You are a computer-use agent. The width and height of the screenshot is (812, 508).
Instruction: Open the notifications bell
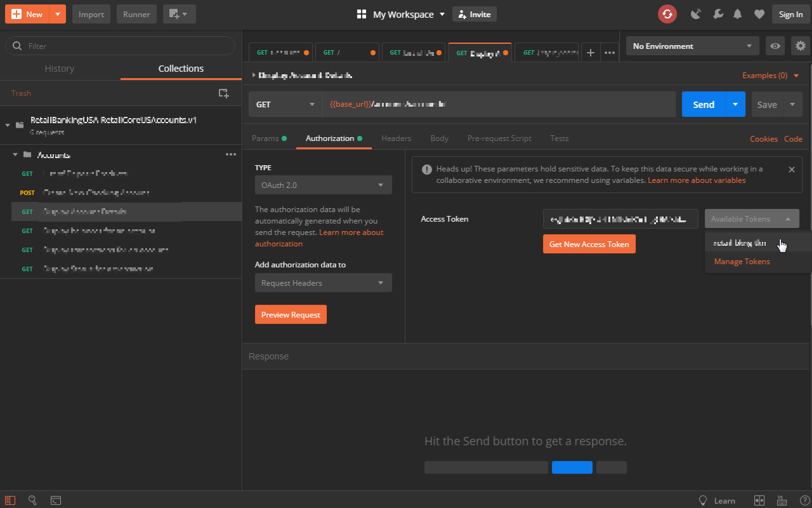coord(738,14)
